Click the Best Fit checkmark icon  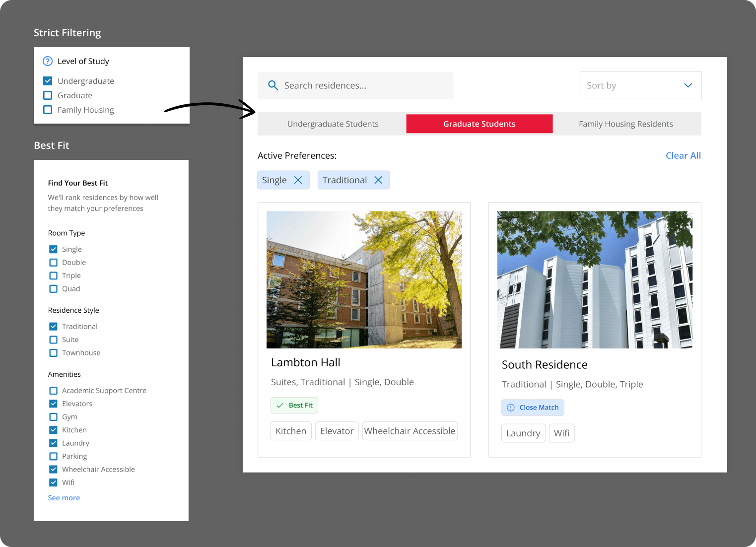280,406
